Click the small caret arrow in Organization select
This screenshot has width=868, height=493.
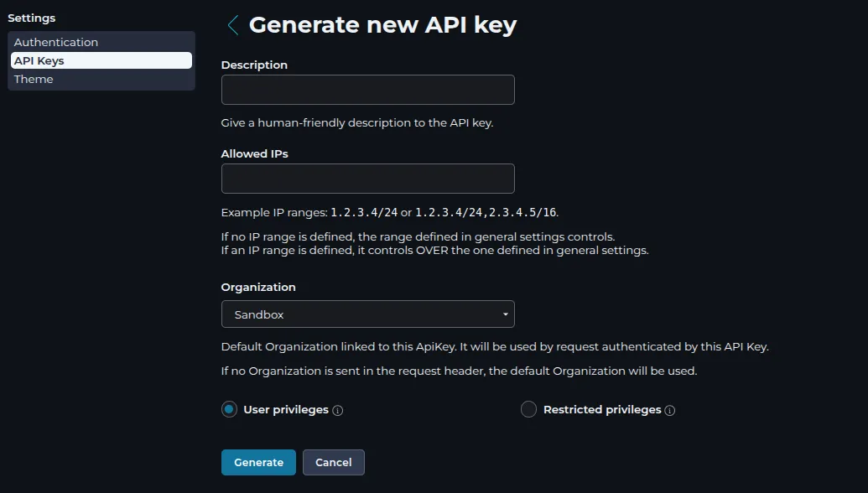[x=505, y=314]
